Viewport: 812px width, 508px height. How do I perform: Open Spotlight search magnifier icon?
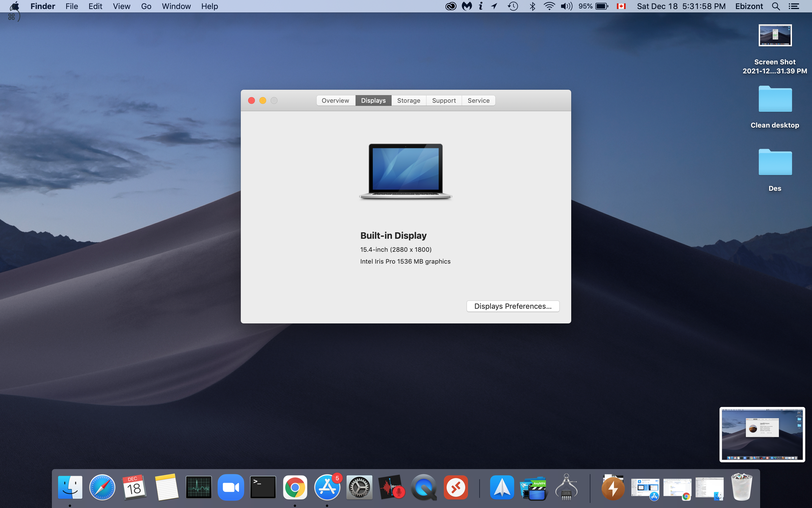776,6
